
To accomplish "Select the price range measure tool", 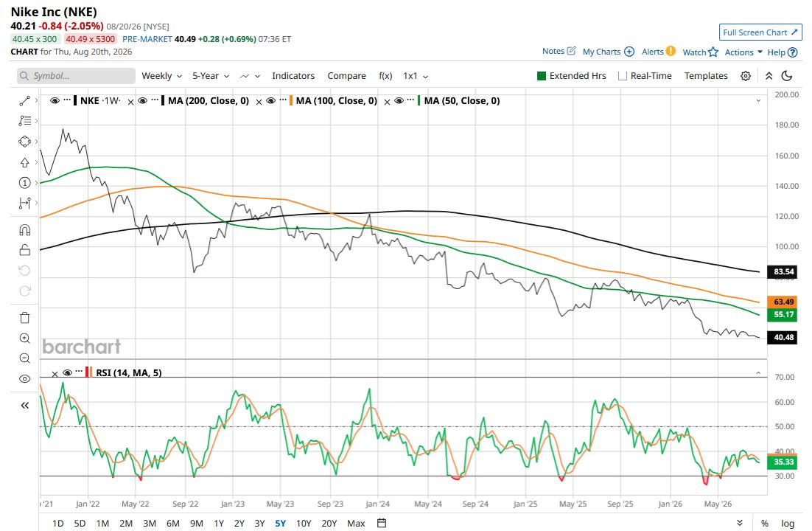I will point(24,203).
